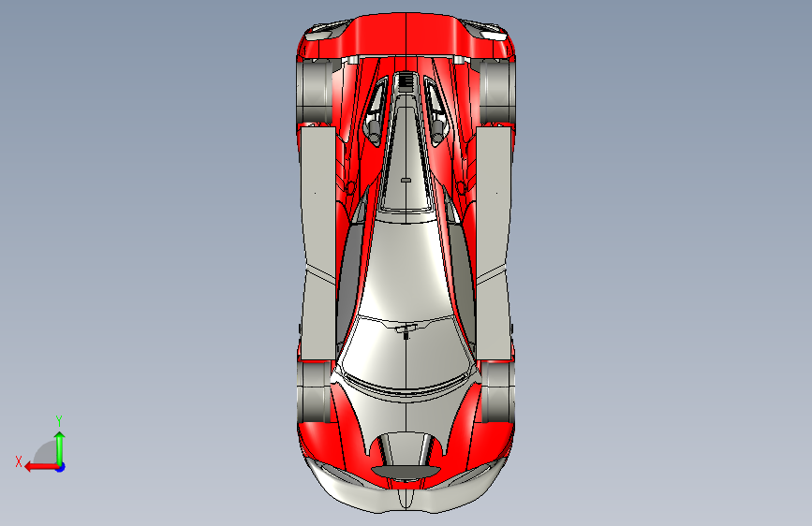Select the front-left wheel of the car
812x526 pixels.
coord(314,392)
